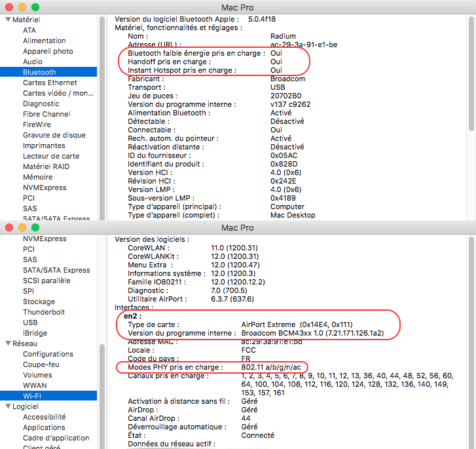Click the Connecté state value

pos(257,435)
